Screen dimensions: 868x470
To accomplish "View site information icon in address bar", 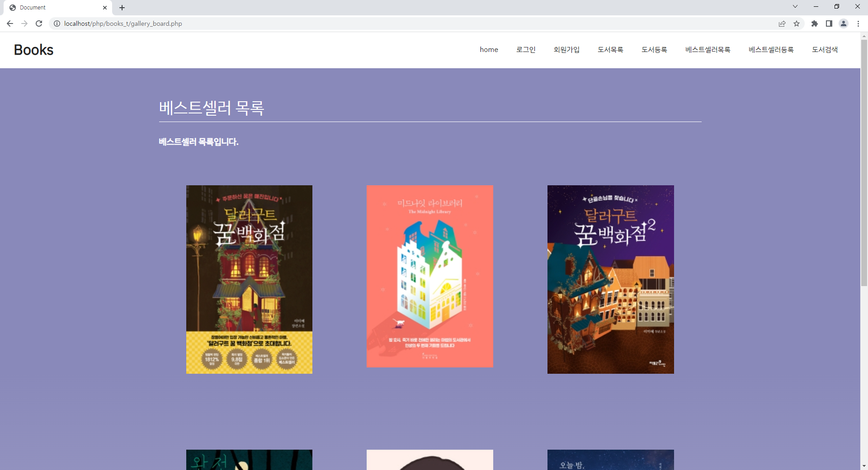I will coord(57,23).
